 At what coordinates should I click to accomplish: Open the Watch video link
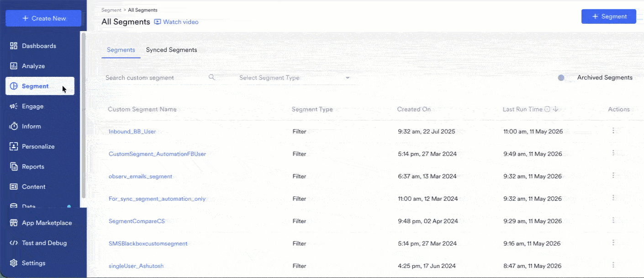[x=176, y=22]
